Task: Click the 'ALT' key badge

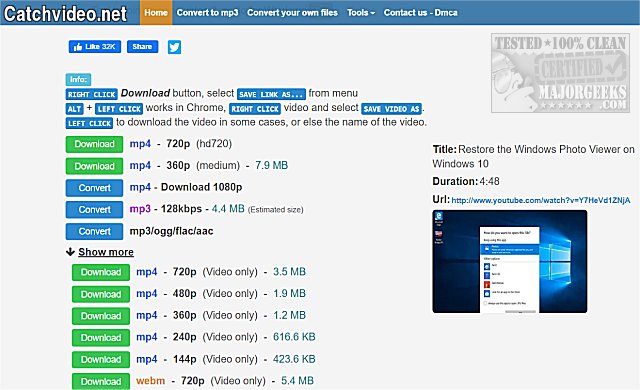Action: pyautogui.click(x=74, y=109)
